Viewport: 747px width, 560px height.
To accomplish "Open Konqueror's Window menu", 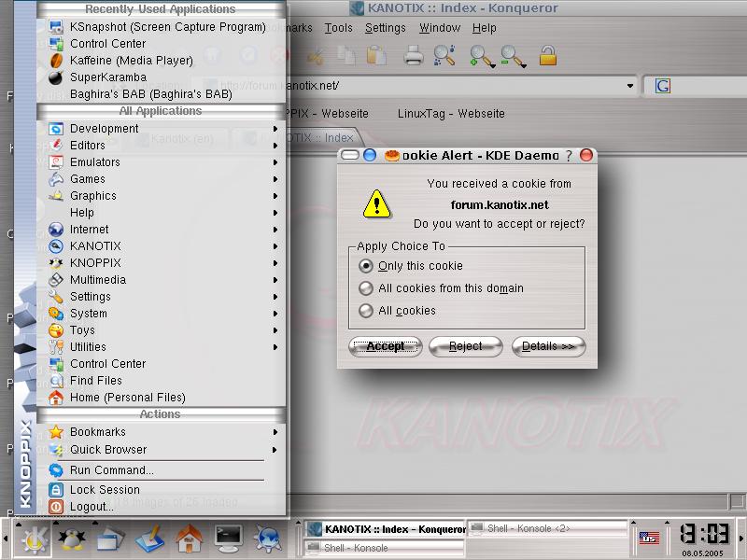I will 440,28.
